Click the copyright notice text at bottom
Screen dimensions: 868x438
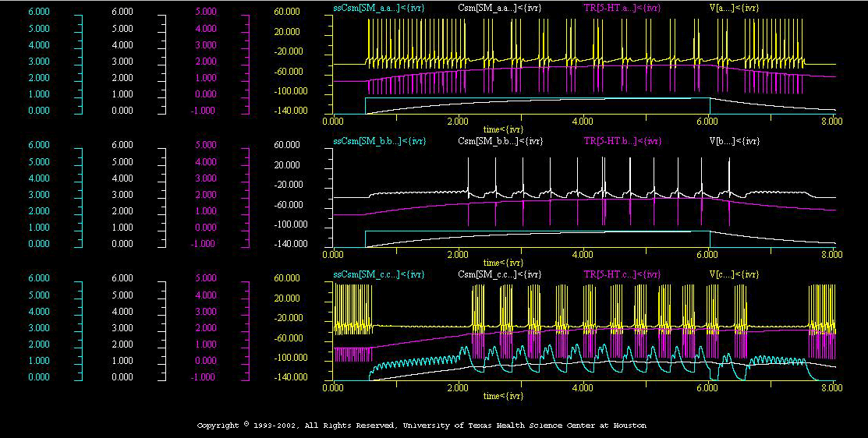(421, 426)
